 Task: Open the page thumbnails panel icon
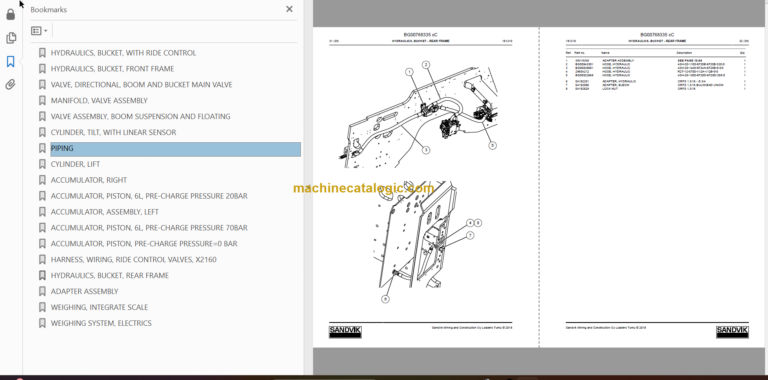(x=10, y=38)
